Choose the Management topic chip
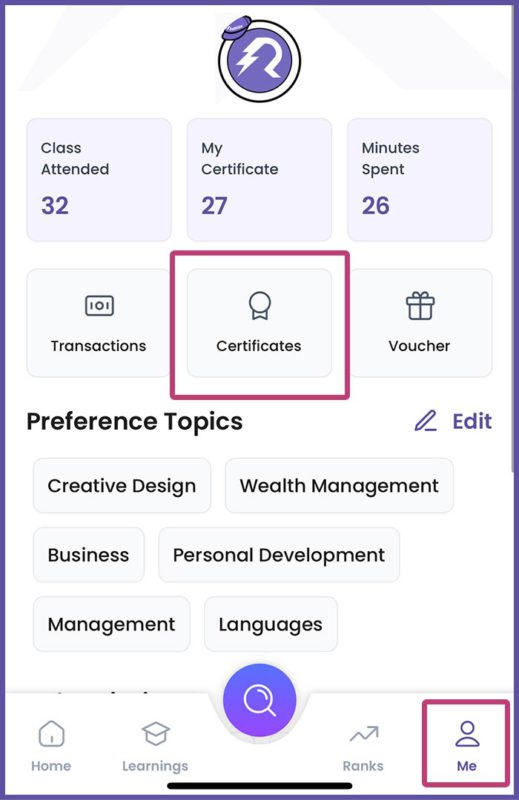 click(112, 624)
